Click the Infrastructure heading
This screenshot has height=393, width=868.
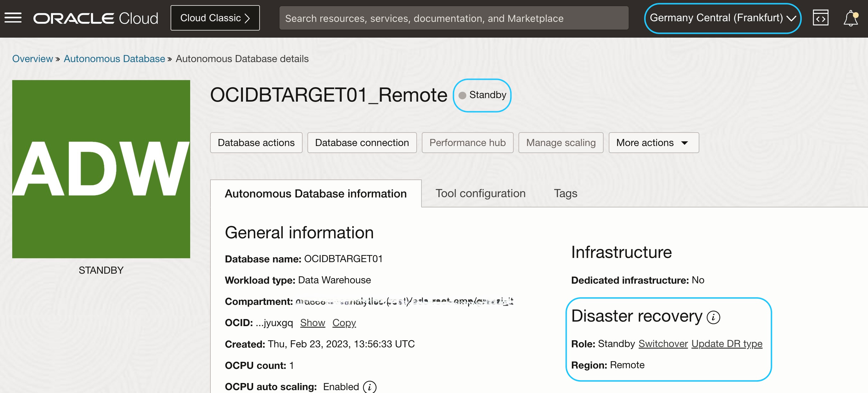[x=621, y=252]
